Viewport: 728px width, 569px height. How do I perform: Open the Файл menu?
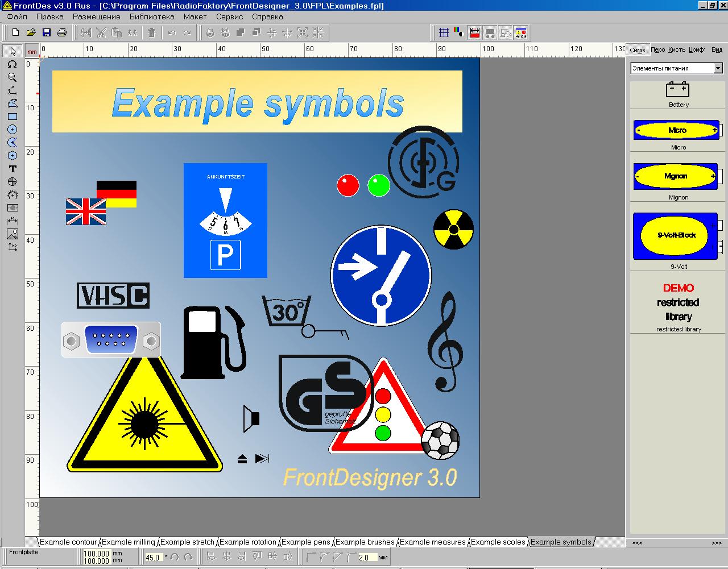(17, 16)
